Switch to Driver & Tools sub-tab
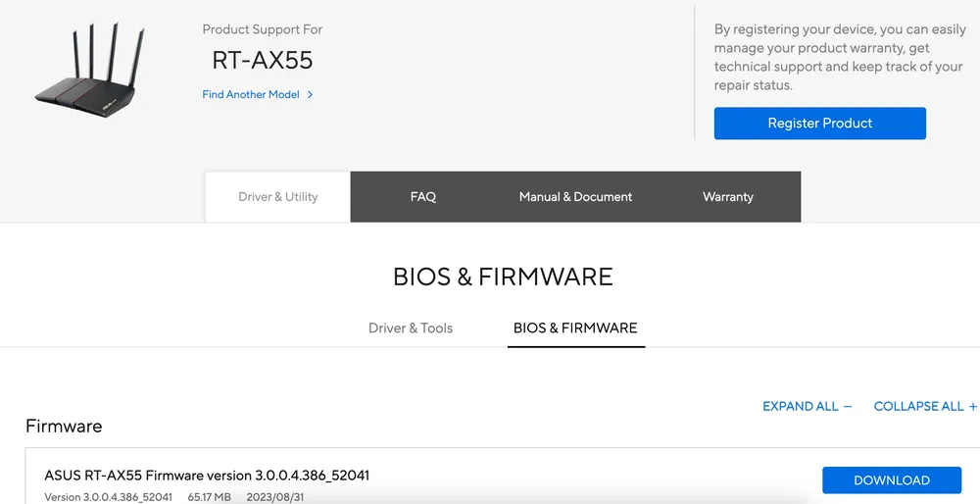 [x=411, y=328]
